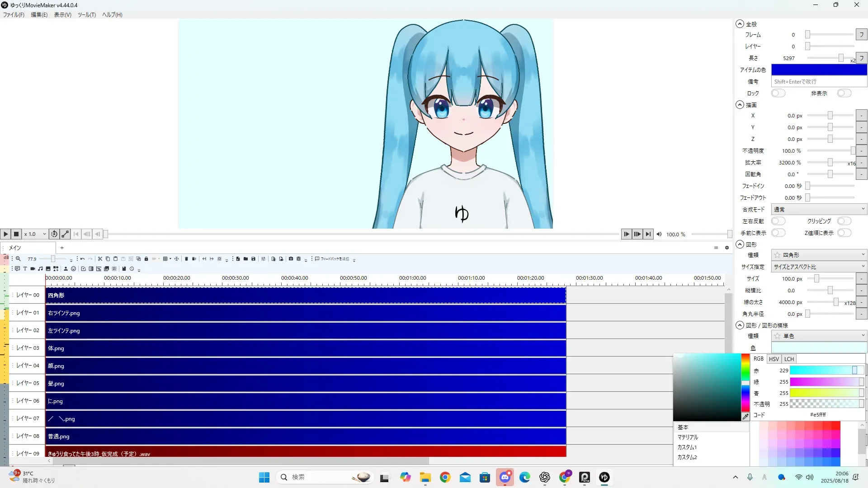Enable the 左右反転 flip switch
The image size is (868, 488).
pyautogui.click(x=778, y=221)
